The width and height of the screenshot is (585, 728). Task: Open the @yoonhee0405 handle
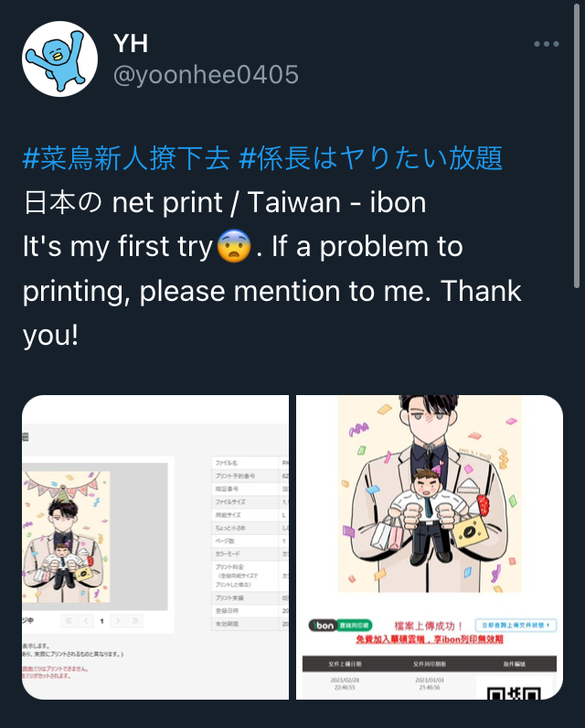coord(206,75)
